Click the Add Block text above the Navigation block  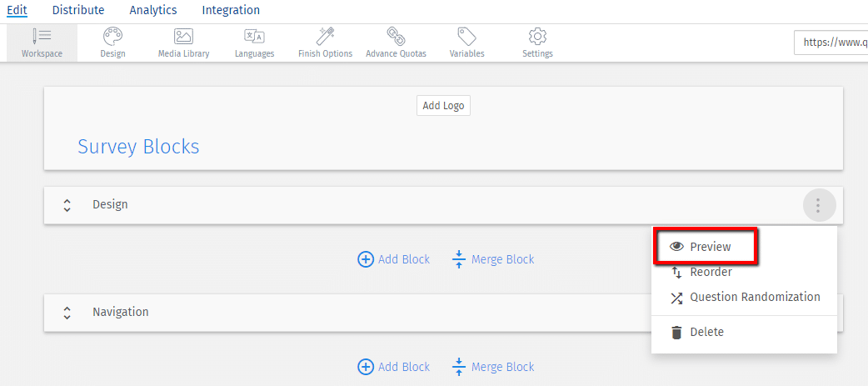coord(404,259)
